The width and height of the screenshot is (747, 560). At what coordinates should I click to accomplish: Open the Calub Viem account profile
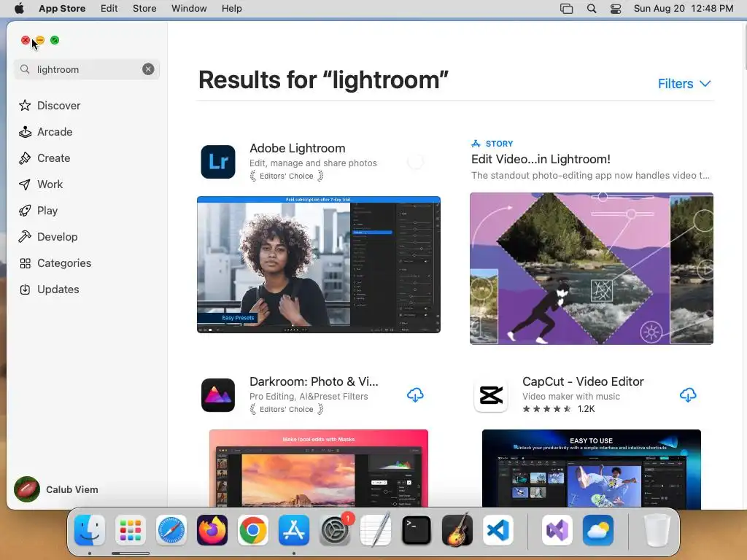point(56,489)
